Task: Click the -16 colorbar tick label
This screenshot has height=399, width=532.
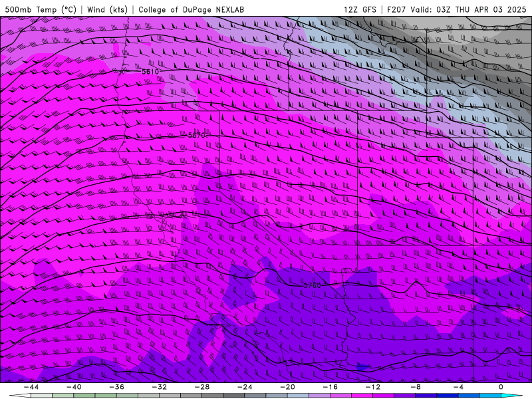Action: tap(330, 387)
